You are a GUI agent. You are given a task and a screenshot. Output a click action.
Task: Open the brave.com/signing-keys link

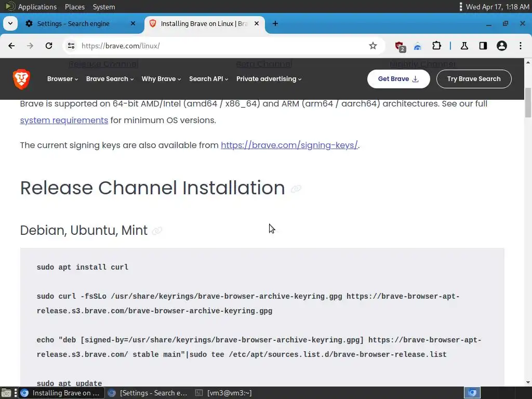tap(289, 145)
